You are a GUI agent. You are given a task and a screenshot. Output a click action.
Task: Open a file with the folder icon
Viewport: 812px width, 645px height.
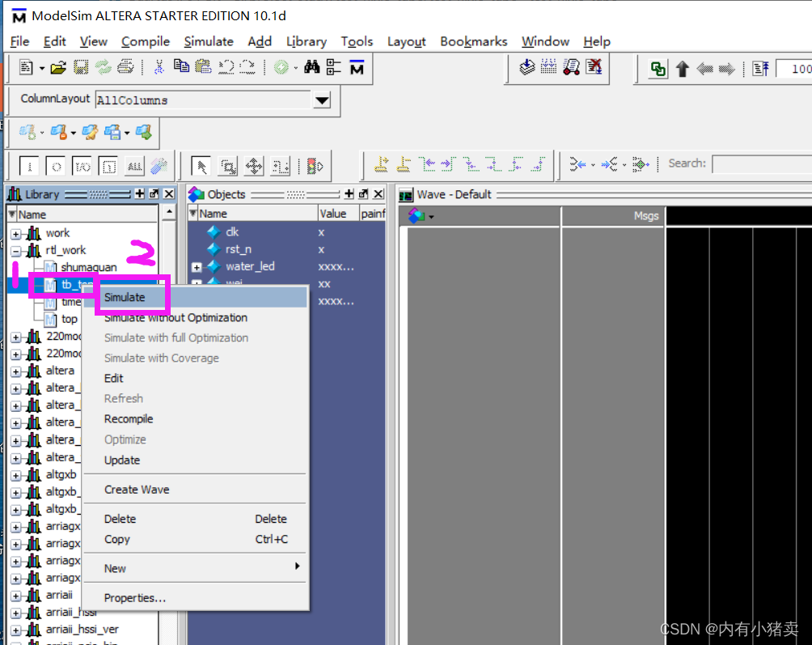click(58, 67)
